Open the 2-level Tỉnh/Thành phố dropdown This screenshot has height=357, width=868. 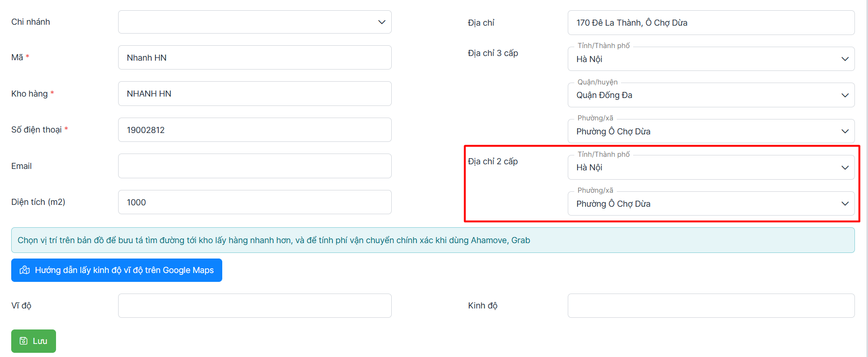(x=711, y=168)
